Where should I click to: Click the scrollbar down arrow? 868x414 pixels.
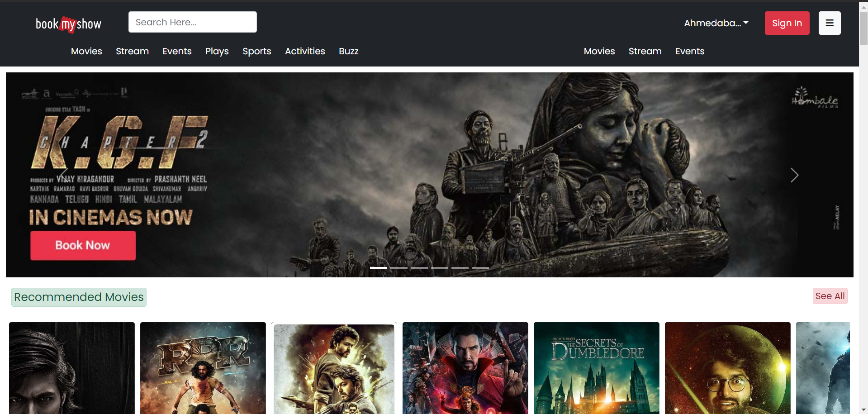(862, 409)
